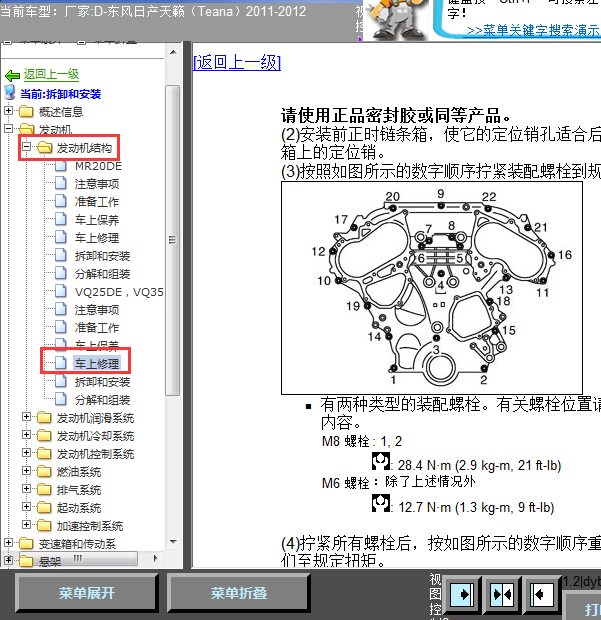
Task: Click the 发动机冷却系统 folder icon
Action: tap(44, 435)
